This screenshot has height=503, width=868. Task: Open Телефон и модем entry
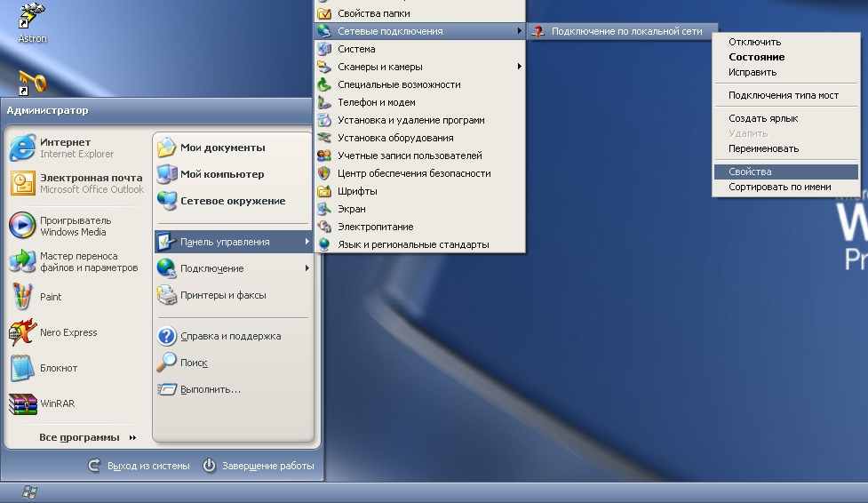tap(419, 102)
